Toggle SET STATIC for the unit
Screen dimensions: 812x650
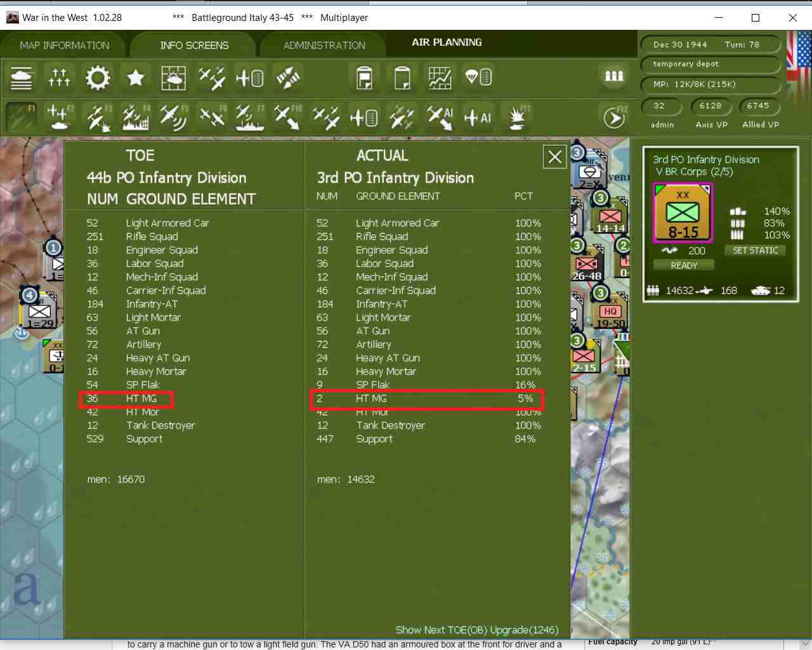pos(755,251)
